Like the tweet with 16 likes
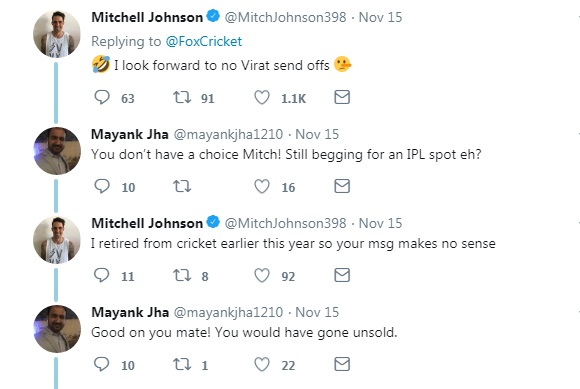 click(262, 186)
